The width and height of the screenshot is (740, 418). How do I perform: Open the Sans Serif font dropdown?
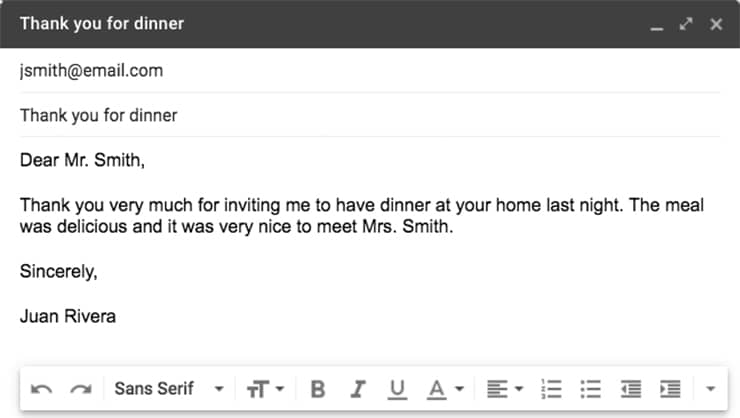click(x=168, y=388)
